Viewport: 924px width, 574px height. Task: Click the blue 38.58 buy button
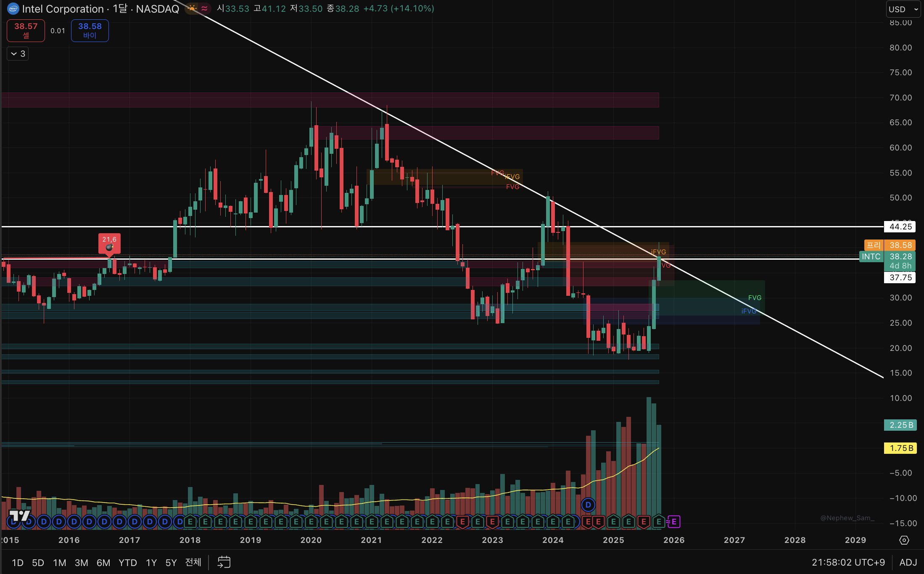coord(90,30)
